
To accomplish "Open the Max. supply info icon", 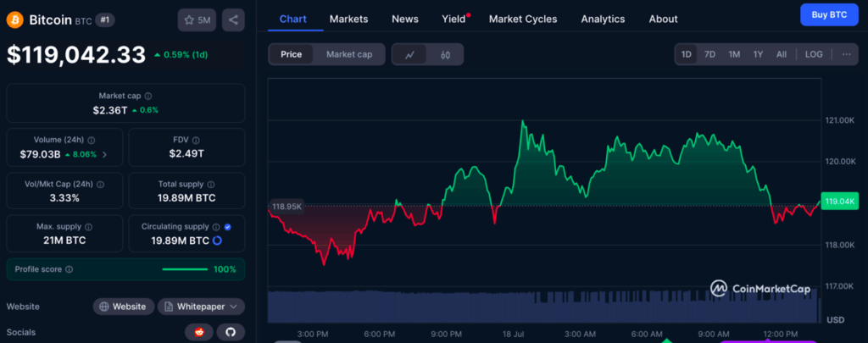I will click(x=88, y=227).
